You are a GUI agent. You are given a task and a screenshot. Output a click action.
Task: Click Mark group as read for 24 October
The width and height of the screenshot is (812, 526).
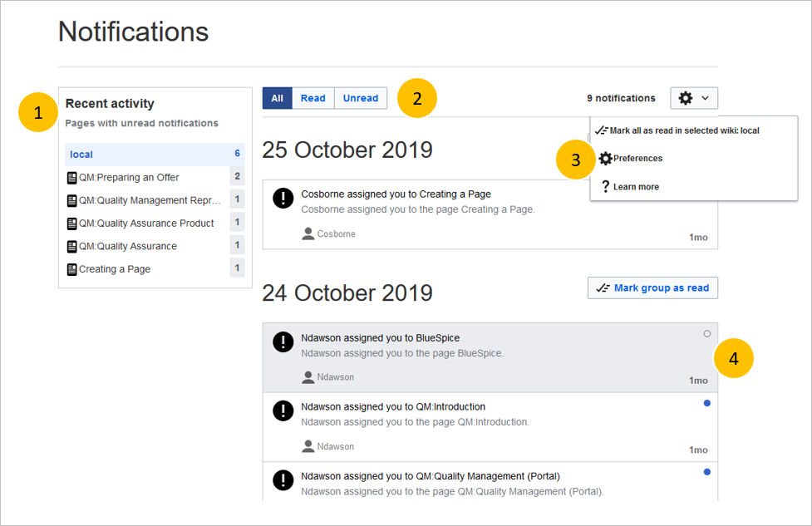tap(652, 288)
